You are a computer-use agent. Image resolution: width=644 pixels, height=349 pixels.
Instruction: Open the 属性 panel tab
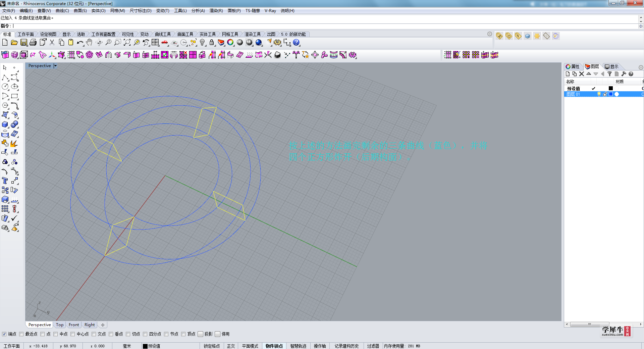[x=573, y=66]
